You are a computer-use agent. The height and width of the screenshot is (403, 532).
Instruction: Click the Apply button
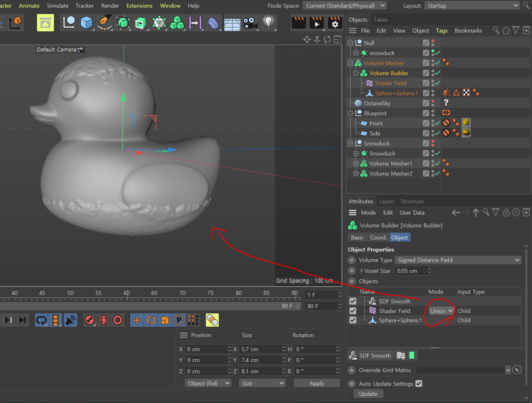(317, 383)
